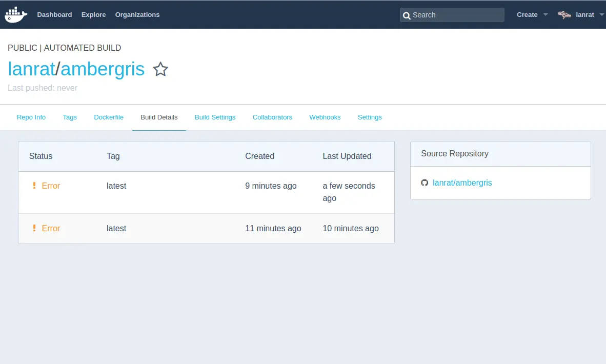Expand the Create dropdown arrow
Image resolution: width=606 pixels, height=364 pixels.
coord(546,15)
